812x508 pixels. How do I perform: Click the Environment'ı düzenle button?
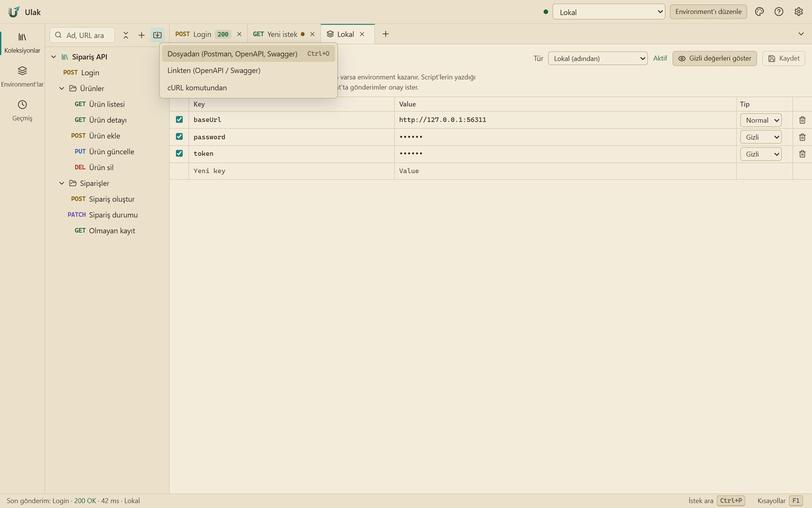(708, 12)
